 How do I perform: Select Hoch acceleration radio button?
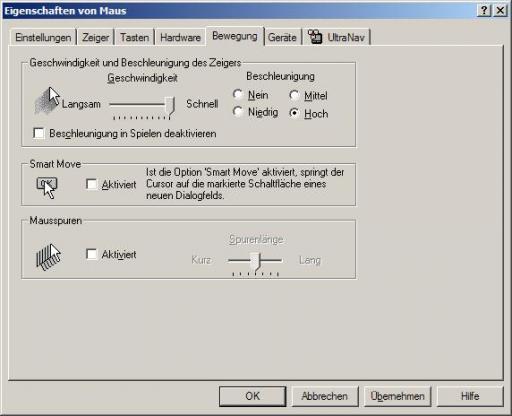pyautogui.click(x=294, y=113)
